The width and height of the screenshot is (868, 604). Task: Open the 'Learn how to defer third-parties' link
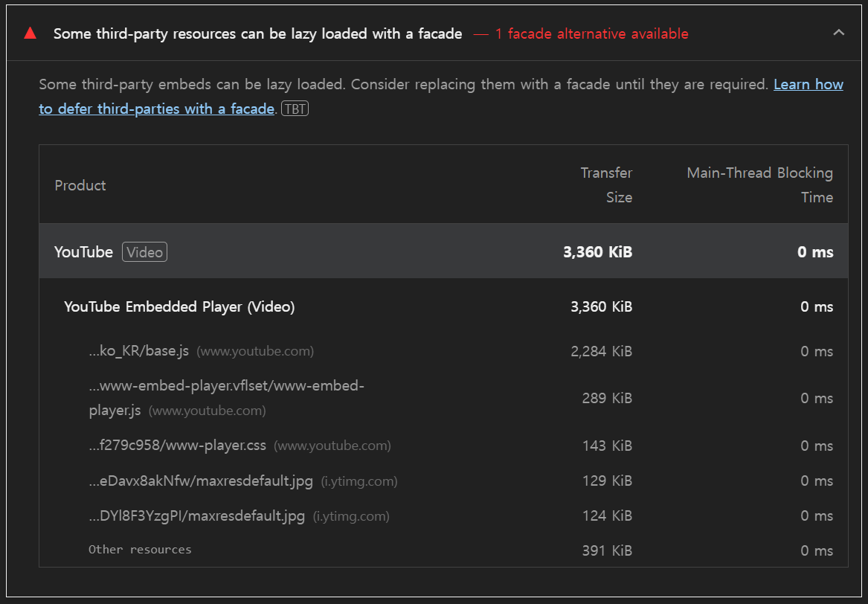click(x=441, y=97)
